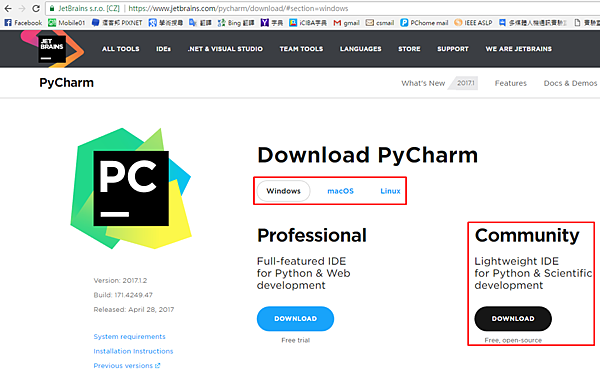Click the 'Version: 2017.1.2' text
The image size is (600, 373).
120,280
